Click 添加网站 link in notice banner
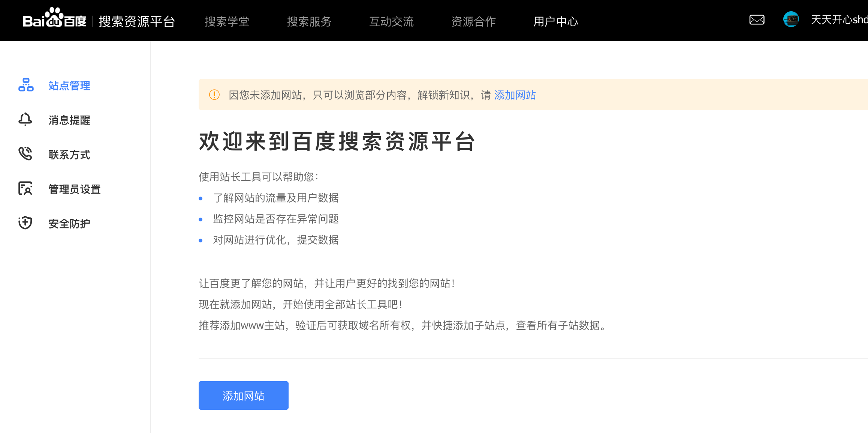The width and height of the screenshot is (868, 433). coord(515,95)
